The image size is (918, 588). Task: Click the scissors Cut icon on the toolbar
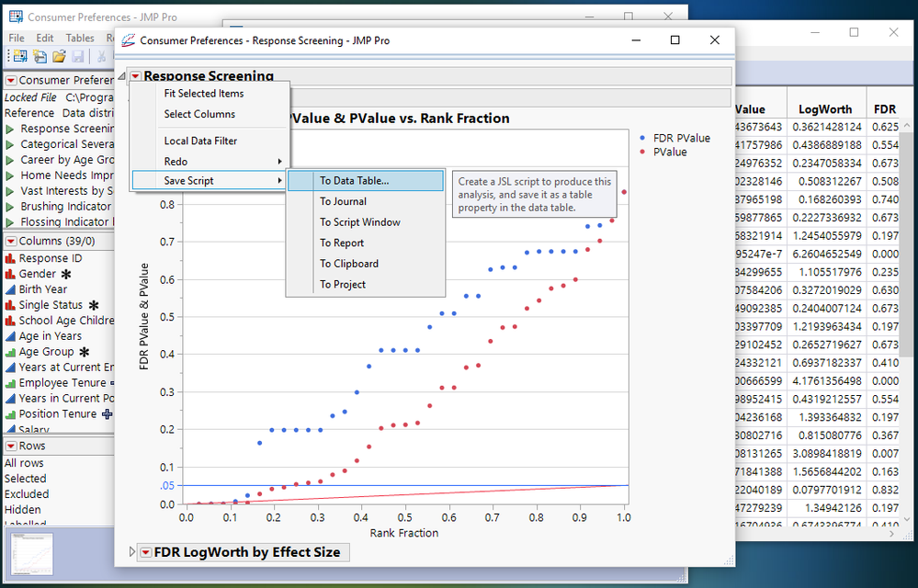click(x=101, y=56)
